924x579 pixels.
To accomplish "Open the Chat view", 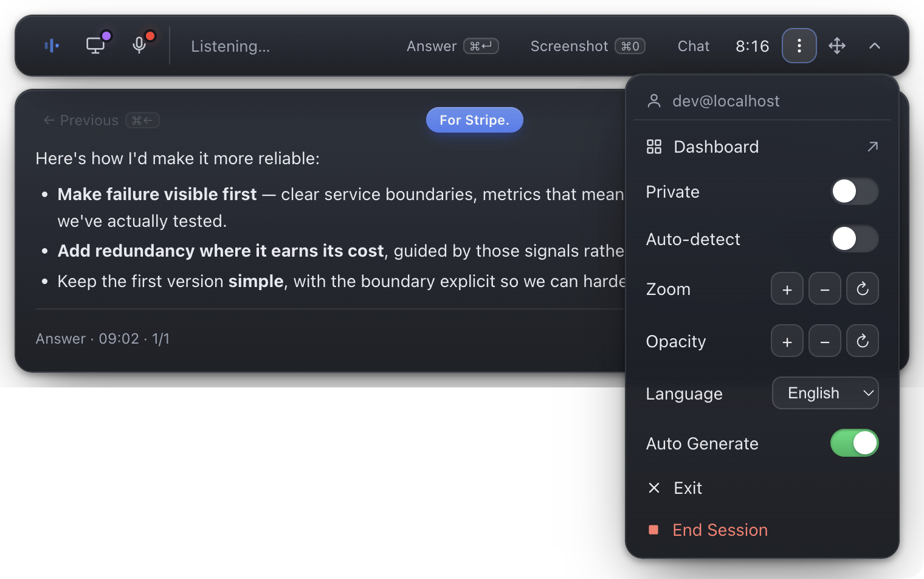I will 694,46.
